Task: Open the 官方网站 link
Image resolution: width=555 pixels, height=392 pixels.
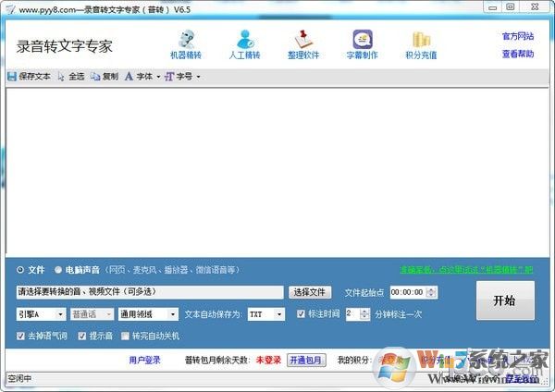Action: (518, 36)
